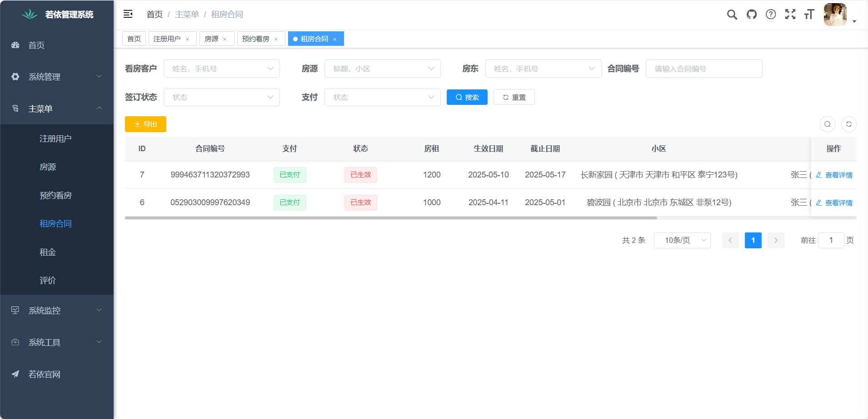Open the 房源 filter dropdown
Screen dimensions: 868x419
pyautogui.click(x=383, y=69)
